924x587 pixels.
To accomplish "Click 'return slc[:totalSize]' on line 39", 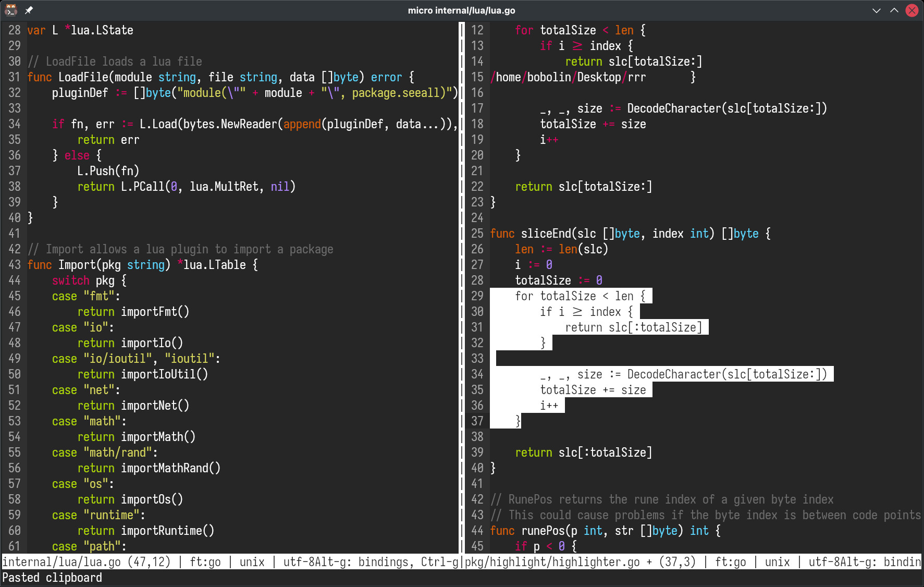I will click(584, 453).
